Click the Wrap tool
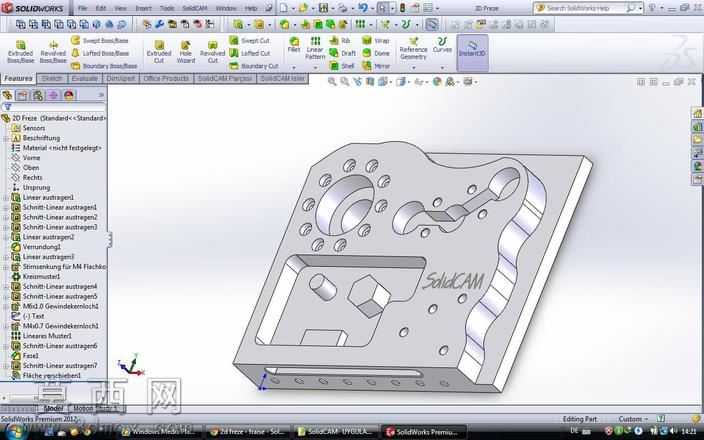 (x=376, y=40)
